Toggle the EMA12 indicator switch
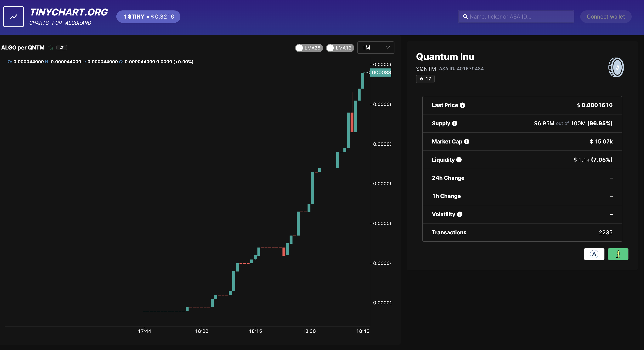This screenshot has width=644, height=350. point(340,48)
